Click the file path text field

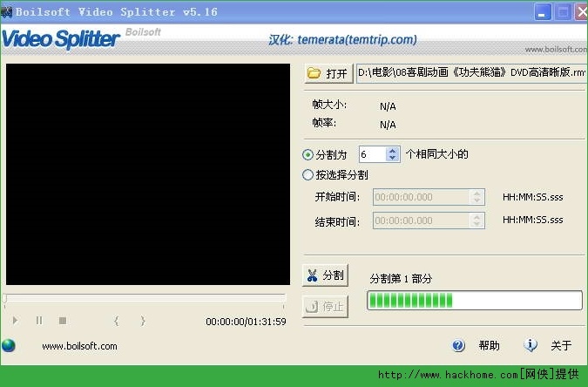click(470, 73)
